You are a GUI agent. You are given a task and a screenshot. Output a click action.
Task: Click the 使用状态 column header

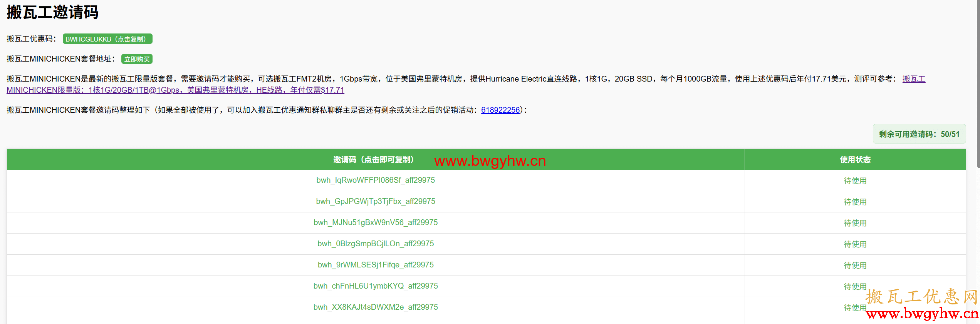pyautogui.click(x=855, y=159)
